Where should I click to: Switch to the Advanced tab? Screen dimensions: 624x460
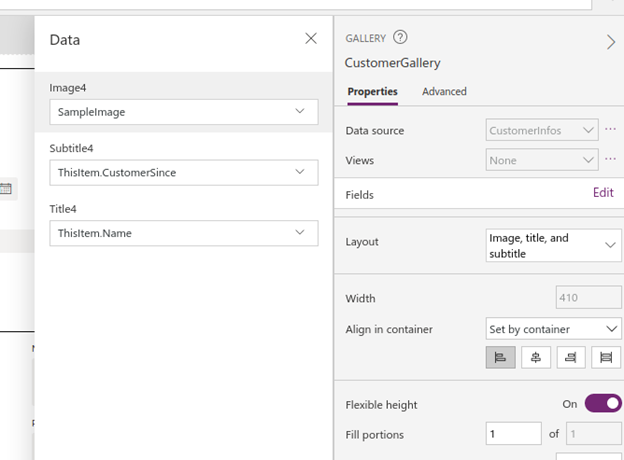click(444, 92)
